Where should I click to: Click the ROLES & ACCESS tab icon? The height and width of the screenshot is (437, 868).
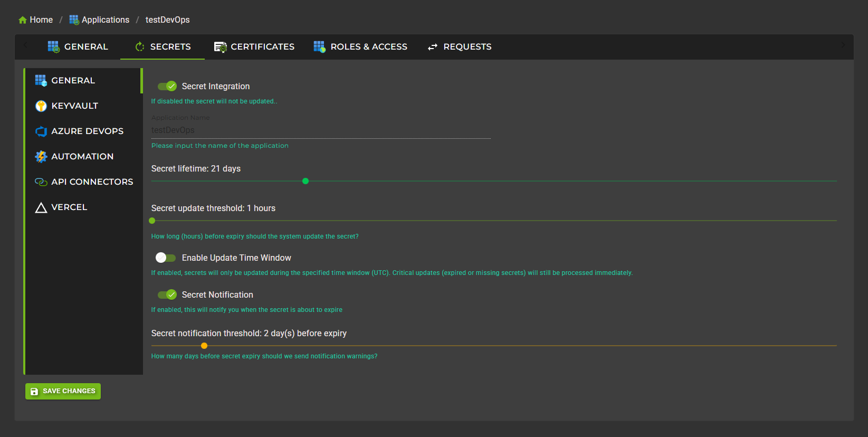(319, 46)
